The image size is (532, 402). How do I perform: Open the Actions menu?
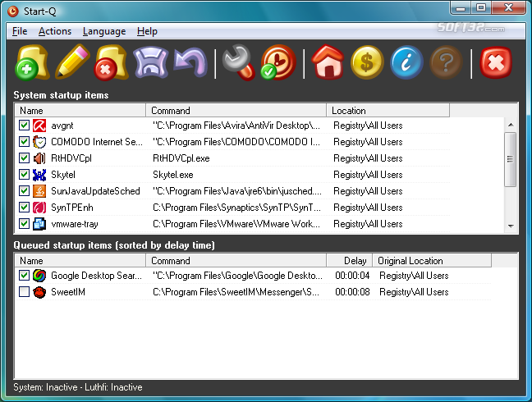click(55, 31)
